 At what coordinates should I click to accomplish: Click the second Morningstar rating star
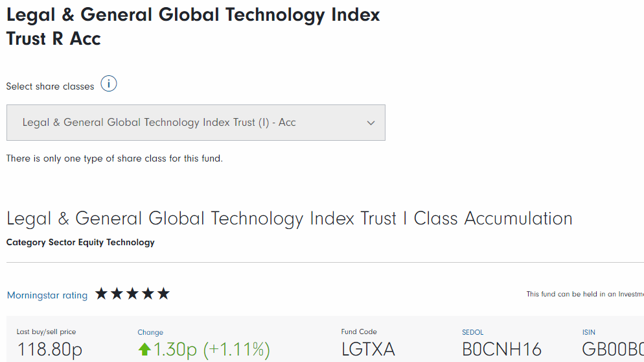pyautogui.click(x=117, y=294)
